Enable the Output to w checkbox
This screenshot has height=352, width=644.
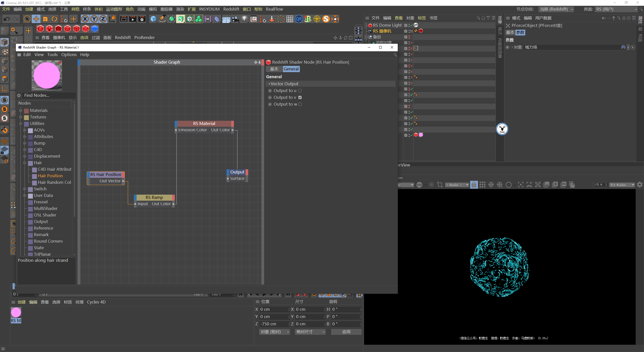[x=300, y=104]
